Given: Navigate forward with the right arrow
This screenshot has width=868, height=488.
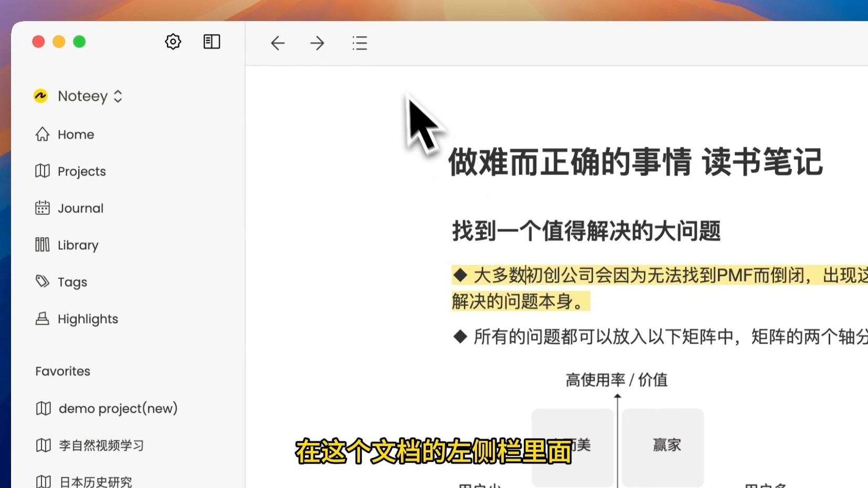Looking at the screenshot, I should click(317, 43).
